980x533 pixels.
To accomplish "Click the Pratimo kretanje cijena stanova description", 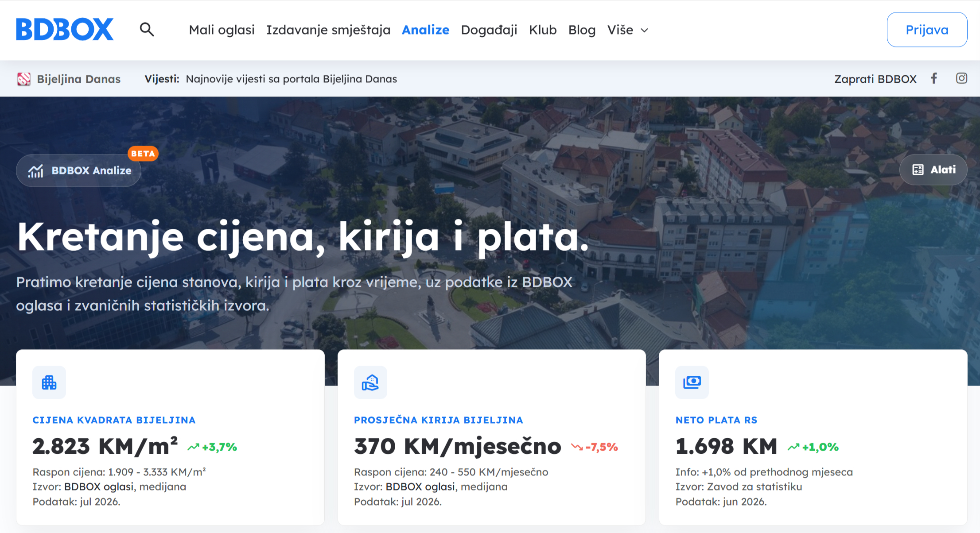I will click(x=295, y=294).
